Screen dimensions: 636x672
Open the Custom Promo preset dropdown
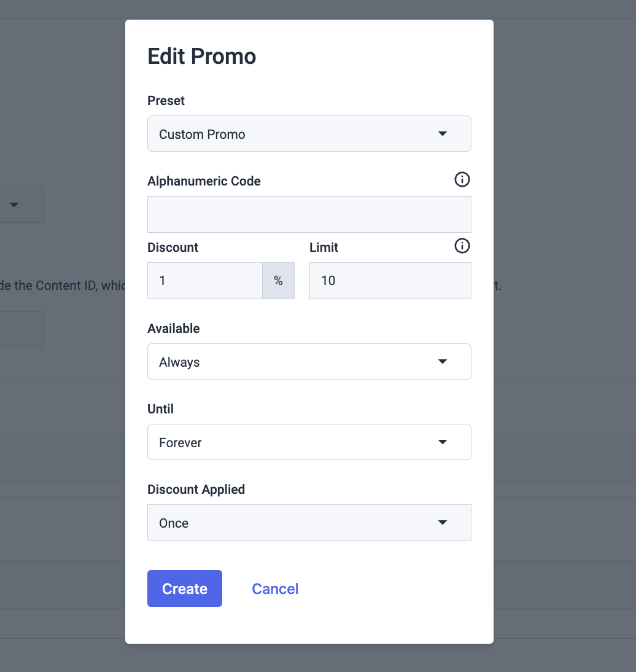click(x=309, y=134)
